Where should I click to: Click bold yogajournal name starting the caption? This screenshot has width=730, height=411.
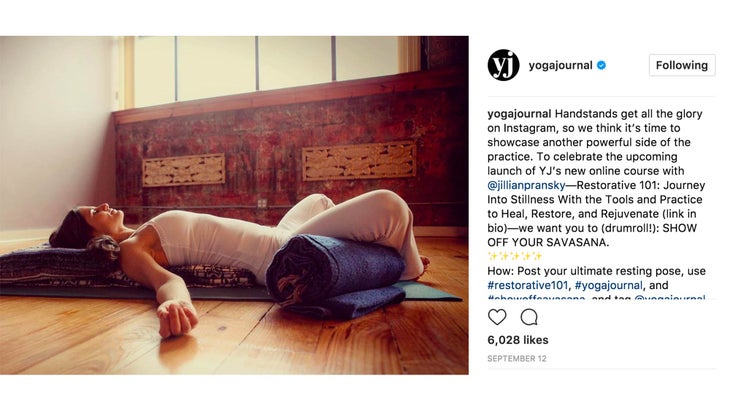[x=519, y=114]
